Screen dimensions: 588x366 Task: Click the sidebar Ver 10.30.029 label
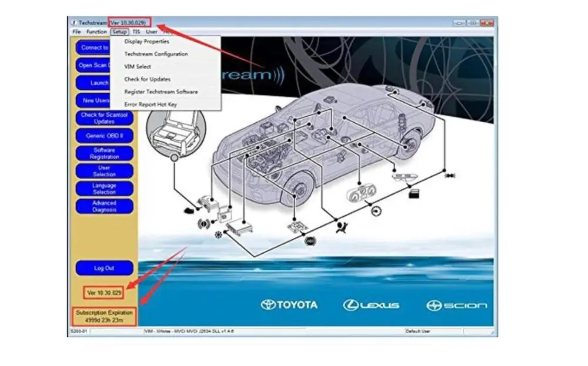coord(104,293)
